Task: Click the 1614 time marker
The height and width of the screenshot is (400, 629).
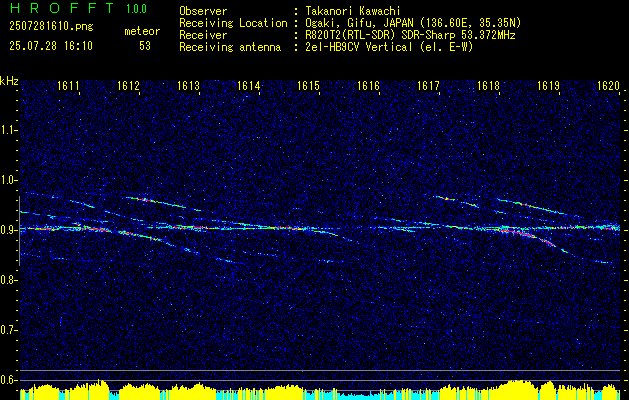Action: click(248, 85)
